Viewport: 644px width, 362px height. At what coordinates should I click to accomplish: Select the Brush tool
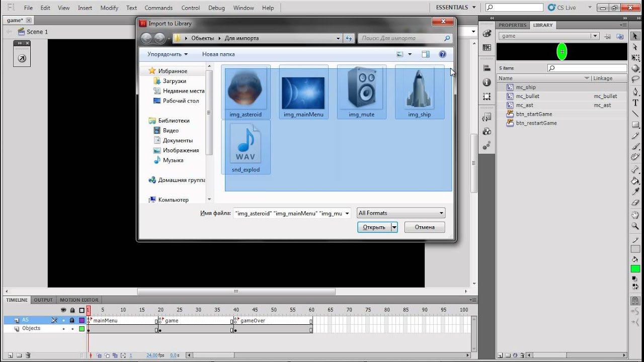635,146
